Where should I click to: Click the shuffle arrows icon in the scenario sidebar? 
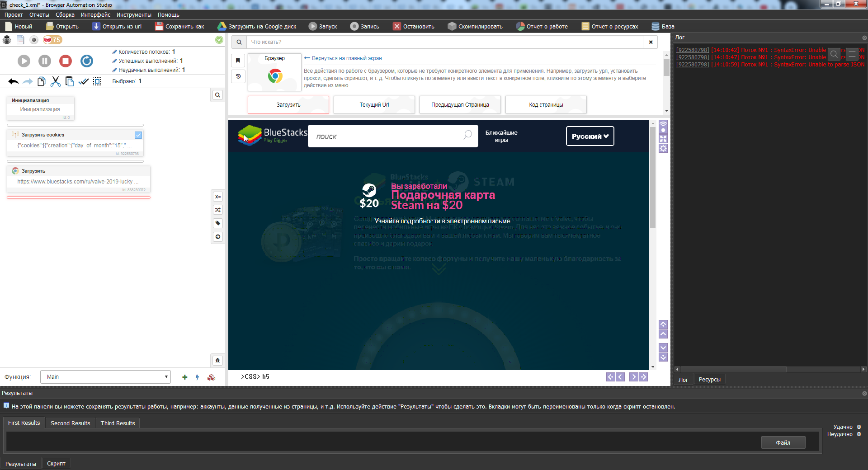218,210
